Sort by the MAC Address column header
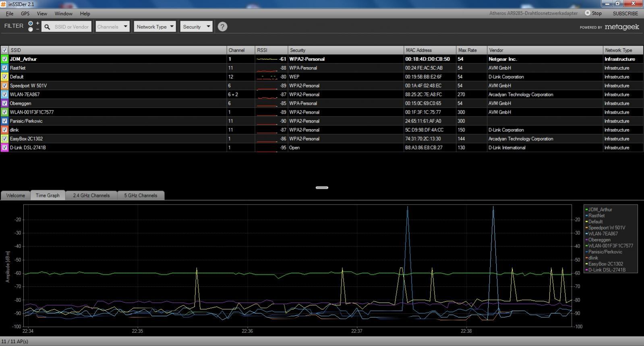The image size is (644, 346). (430, 50)
